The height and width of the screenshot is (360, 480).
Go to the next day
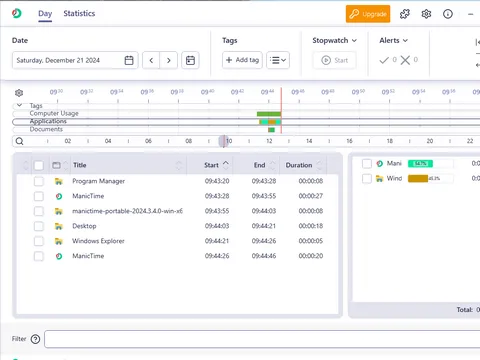[x=169, y=60]
